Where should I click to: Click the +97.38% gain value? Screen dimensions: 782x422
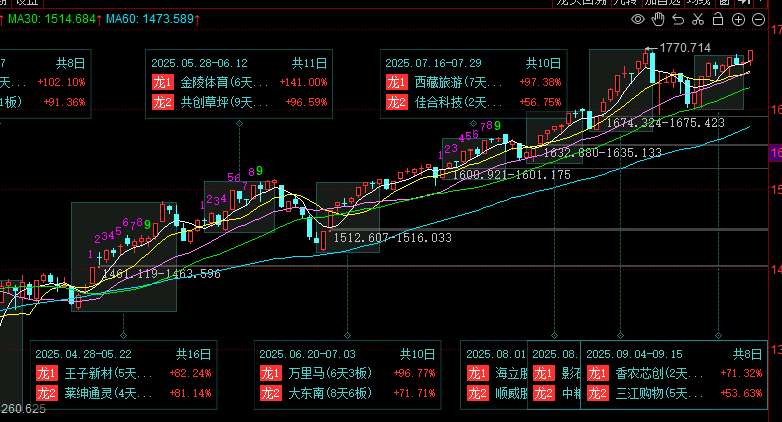540,82
